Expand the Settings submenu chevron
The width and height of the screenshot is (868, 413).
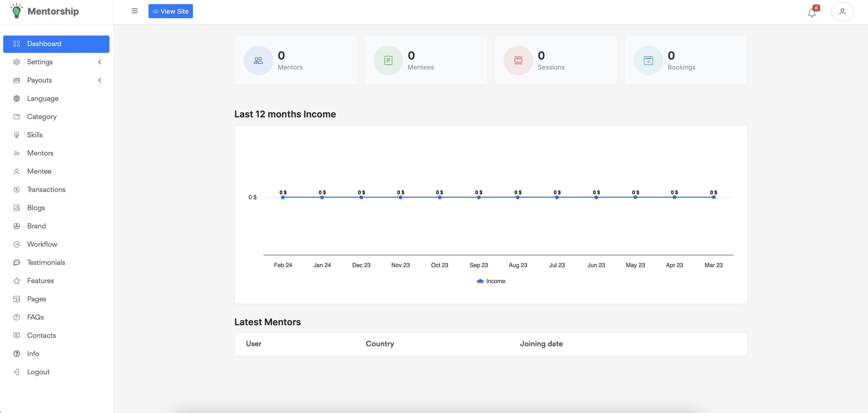(100, 62)
